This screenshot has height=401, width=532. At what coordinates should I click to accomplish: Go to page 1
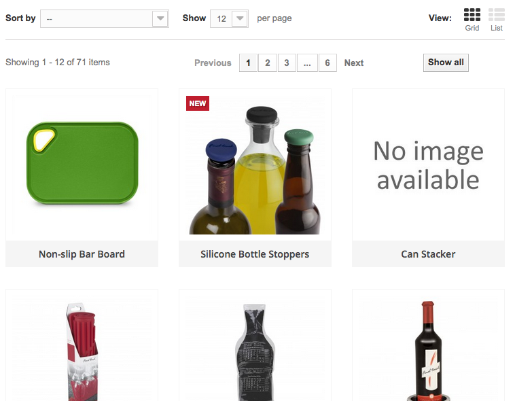[248, 63]
